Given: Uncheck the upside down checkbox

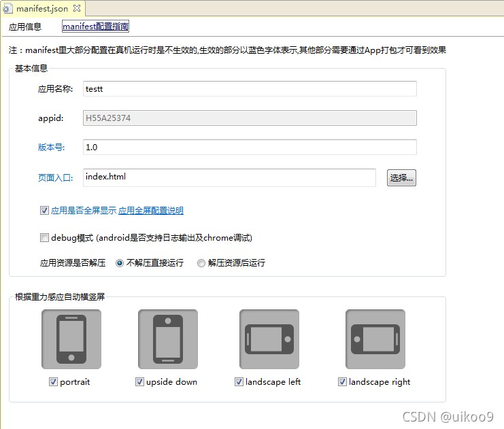Looking at the screenshot, I should [x=140, y=382].
